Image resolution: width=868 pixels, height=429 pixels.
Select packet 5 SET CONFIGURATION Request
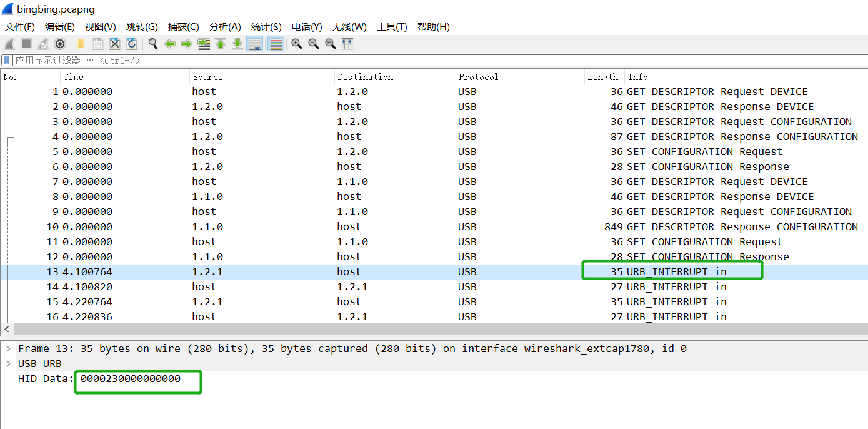[434, 151]
